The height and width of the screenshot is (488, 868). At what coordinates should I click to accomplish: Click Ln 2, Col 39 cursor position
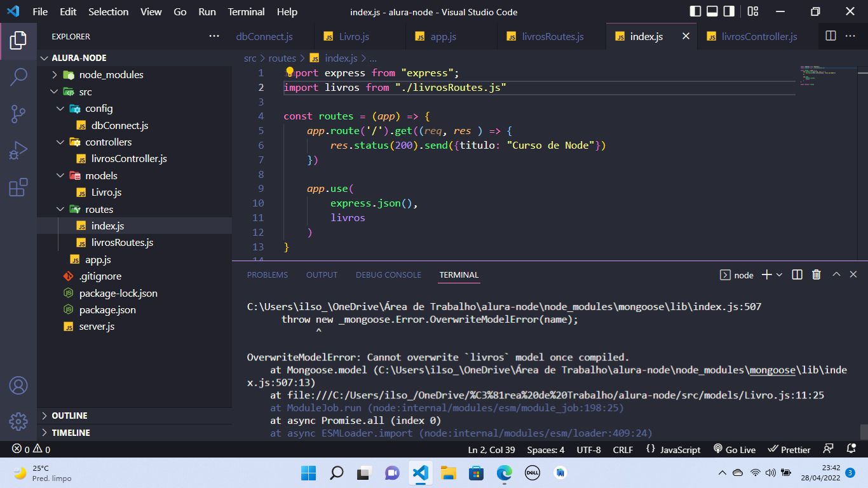pyautogui.click(x=491, y=449)
